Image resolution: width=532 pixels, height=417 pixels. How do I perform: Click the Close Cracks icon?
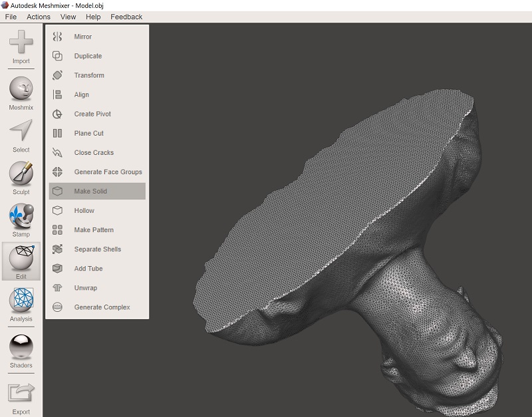click(x=57, y=153)
